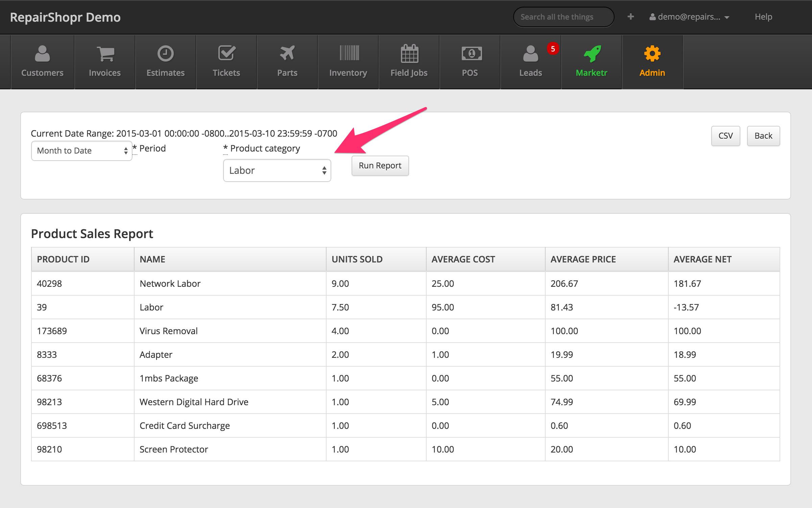Open the Invoices cart icon
The image size is (812, 508).
tap(105, 54)
